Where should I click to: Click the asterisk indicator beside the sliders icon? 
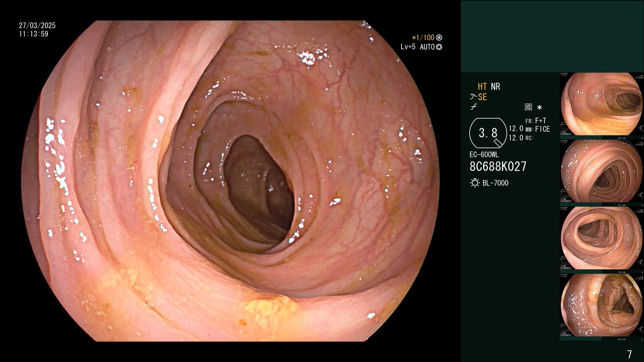click(x=539, y=108)
